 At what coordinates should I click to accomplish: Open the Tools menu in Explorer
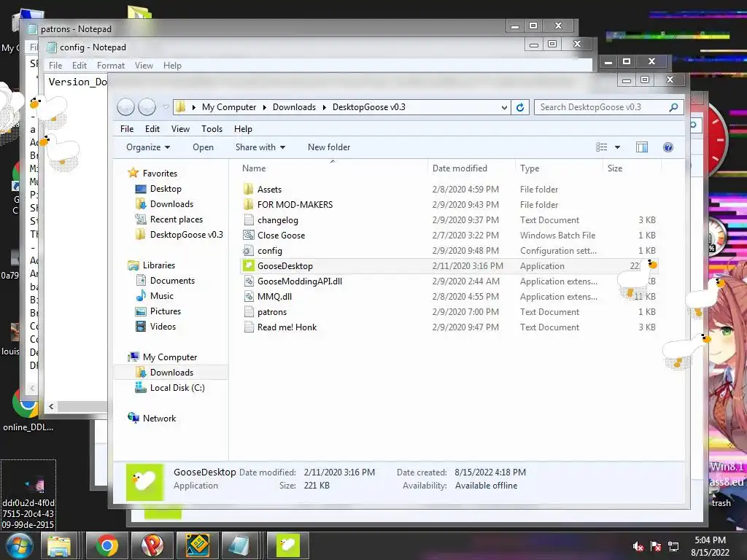point(212,129)
